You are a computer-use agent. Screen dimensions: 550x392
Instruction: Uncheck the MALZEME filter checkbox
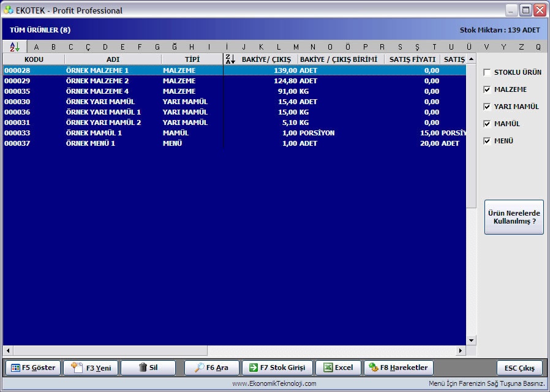[487, 90]
